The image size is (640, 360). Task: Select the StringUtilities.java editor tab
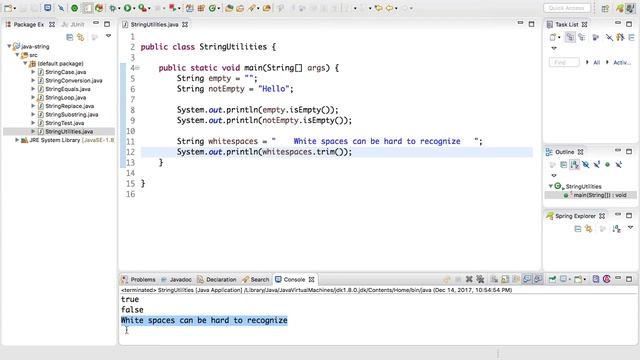[x=154, y=24]
